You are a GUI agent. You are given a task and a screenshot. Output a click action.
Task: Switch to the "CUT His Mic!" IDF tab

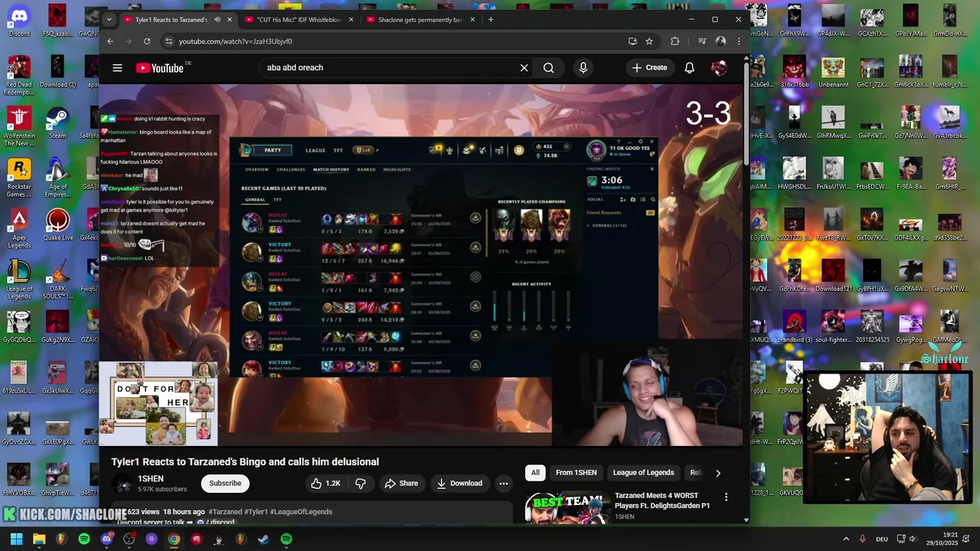coord(299,20)
